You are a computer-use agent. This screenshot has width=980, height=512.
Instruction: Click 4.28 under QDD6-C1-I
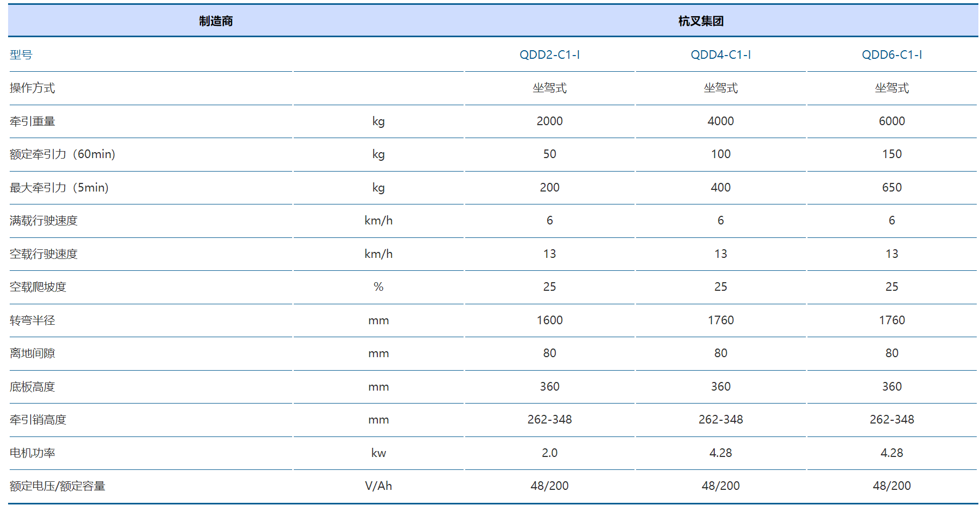click(892, 453)
